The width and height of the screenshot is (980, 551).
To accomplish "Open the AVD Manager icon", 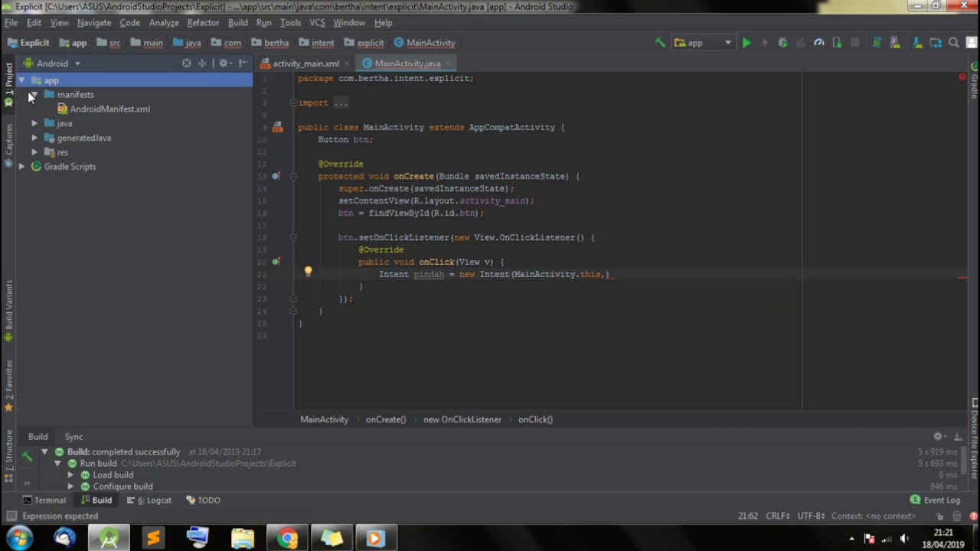I will click(895, 43).
